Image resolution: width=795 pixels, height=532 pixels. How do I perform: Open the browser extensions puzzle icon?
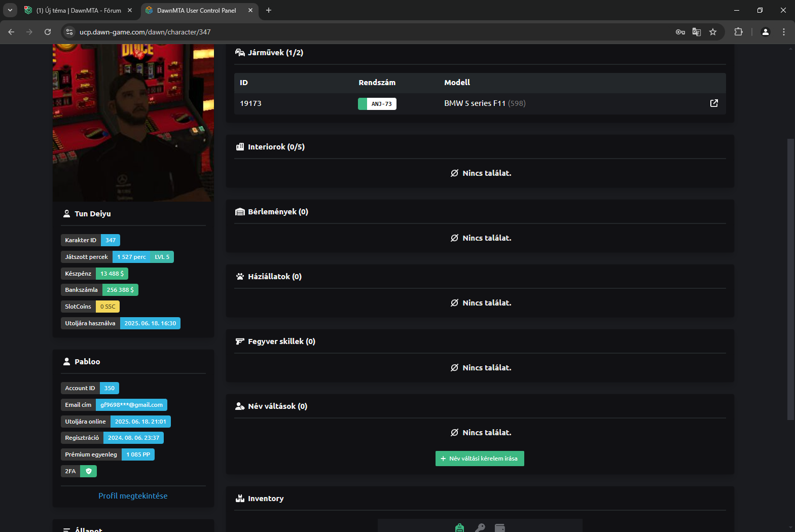click(738, 32)
